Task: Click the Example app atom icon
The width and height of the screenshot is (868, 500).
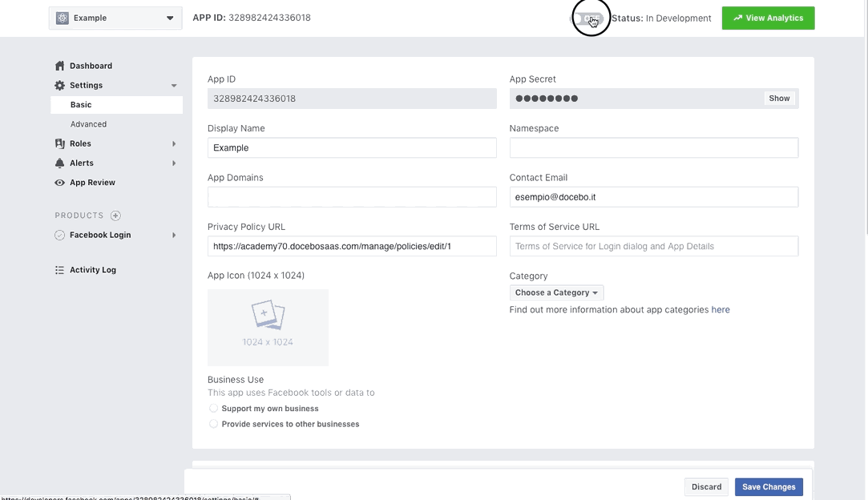Action: pos(63,18)
